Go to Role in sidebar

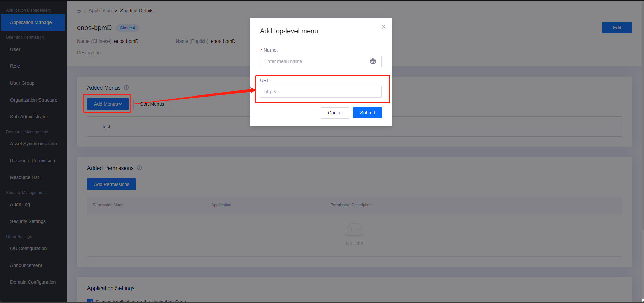click(15, 66)
